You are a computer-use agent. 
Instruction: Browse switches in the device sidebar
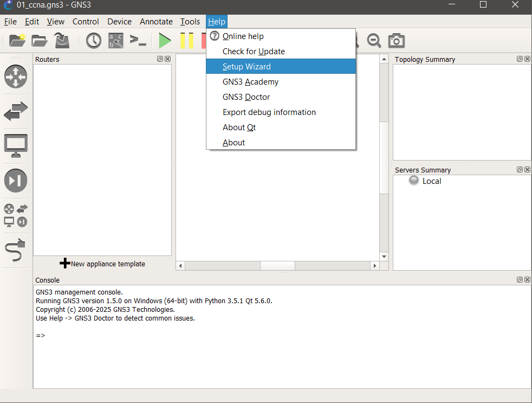(x=16, y=111)
